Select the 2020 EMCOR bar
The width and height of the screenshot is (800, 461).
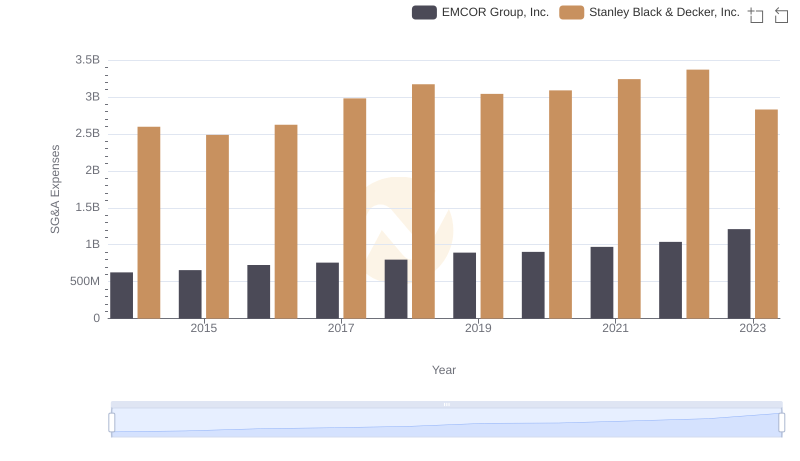(x=533, y=285)
